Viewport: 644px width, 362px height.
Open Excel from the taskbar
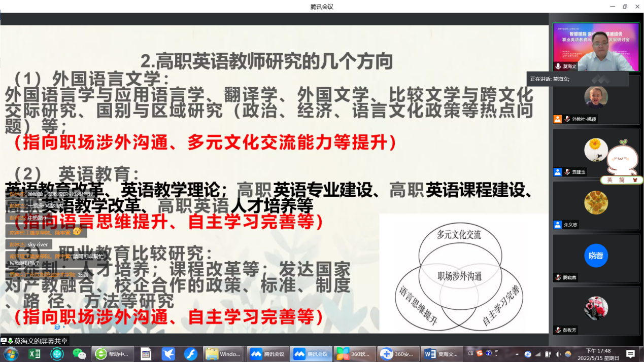tap(34, 354)
